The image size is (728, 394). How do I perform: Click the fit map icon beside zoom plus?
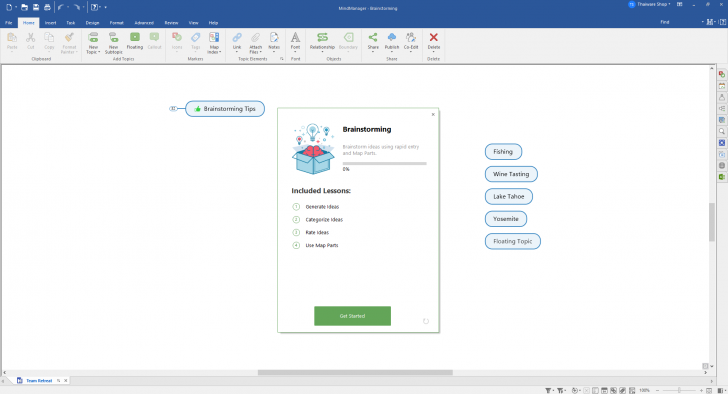coord(710,391)
